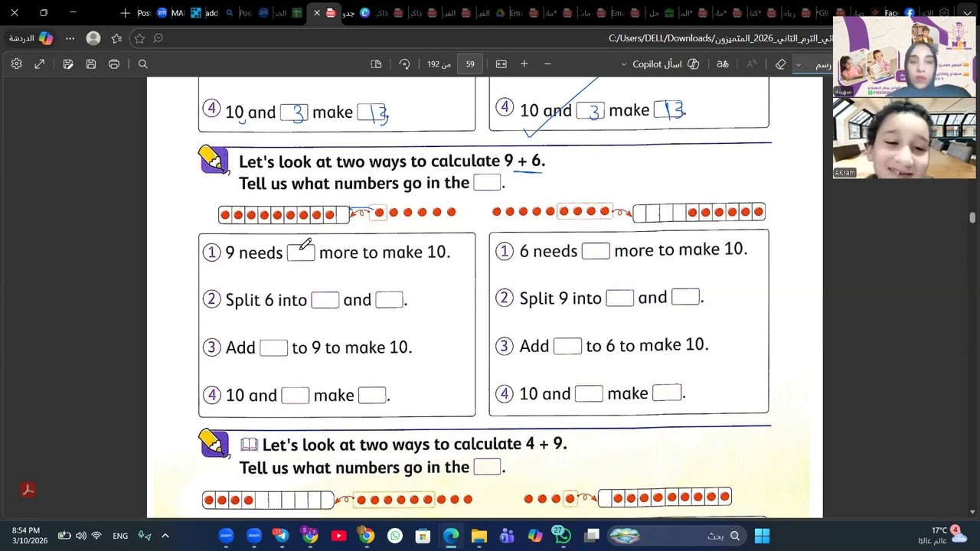Open WhatsApp with 27 badge on the taskbar
980x551 pixels.
(563, 536)
